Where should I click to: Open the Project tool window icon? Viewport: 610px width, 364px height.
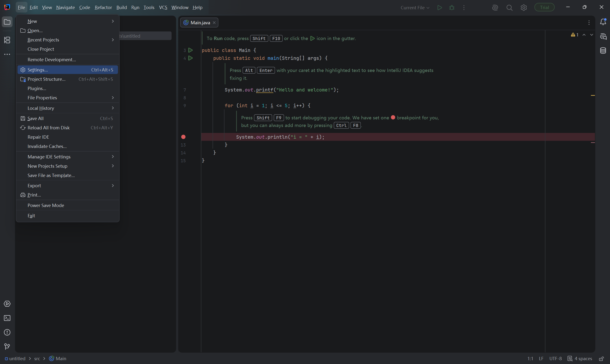7,22
